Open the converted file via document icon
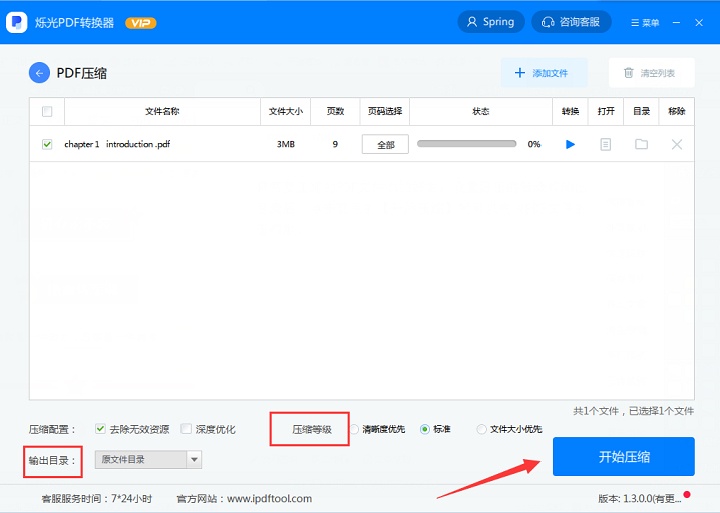Viewport: 720px width, 513px height. pyautogui.click(x=605, y=145)
